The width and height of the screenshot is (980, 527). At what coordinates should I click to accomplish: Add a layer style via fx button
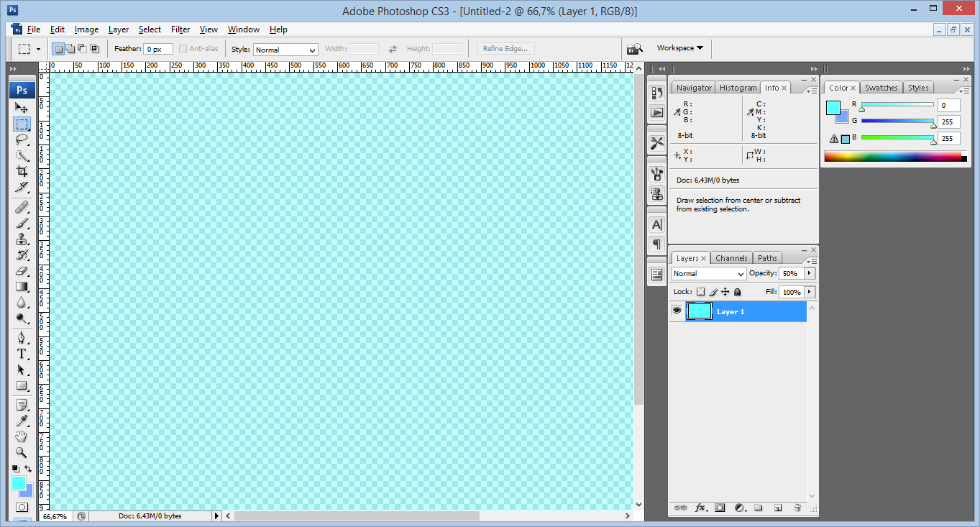[700, 508]
